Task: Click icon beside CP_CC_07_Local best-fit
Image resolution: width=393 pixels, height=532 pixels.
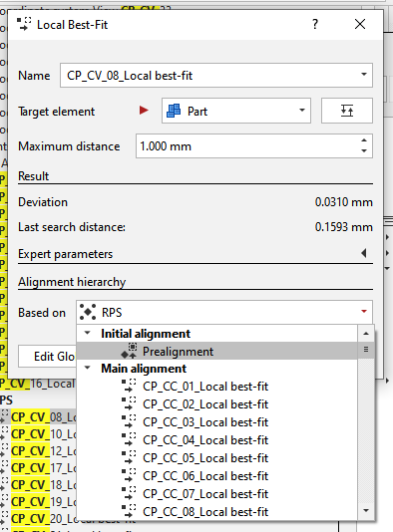Action: click(129, 493)
